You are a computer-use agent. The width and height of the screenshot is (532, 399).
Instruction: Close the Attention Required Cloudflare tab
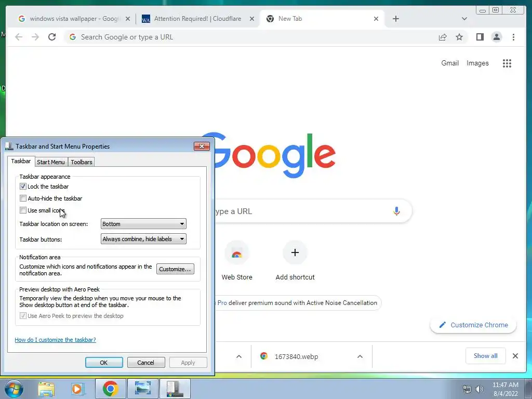(252, 19)
